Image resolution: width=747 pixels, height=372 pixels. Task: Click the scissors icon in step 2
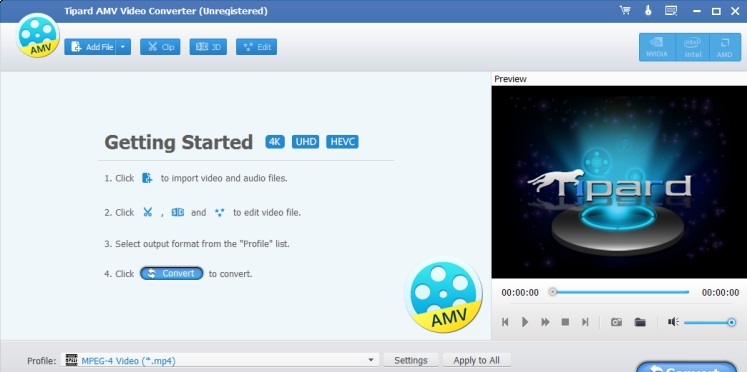148,212
